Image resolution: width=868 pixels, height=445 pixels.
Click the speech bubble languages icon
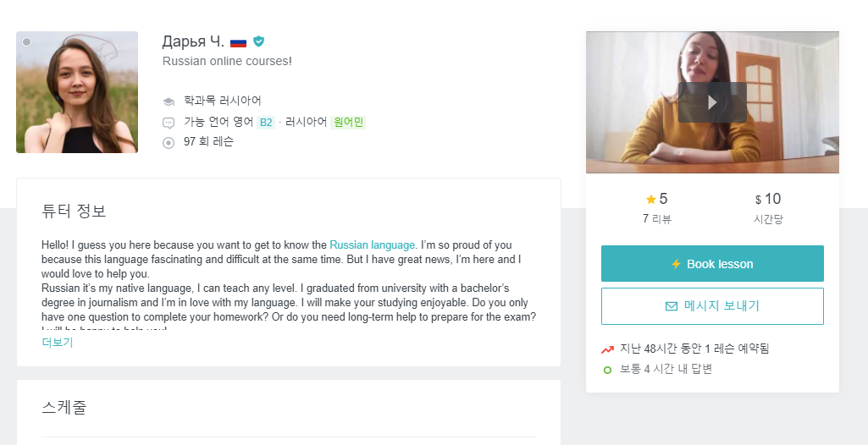169,123
